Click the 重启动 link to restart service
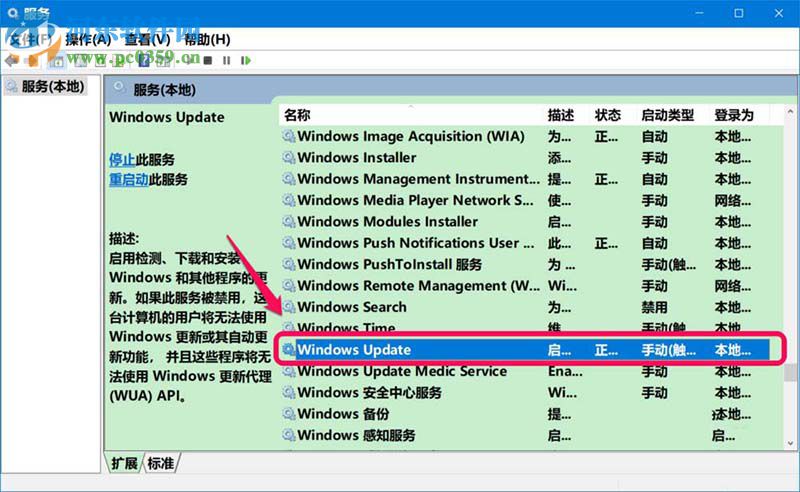Screen dimensions: 800x492 (129, 180)
